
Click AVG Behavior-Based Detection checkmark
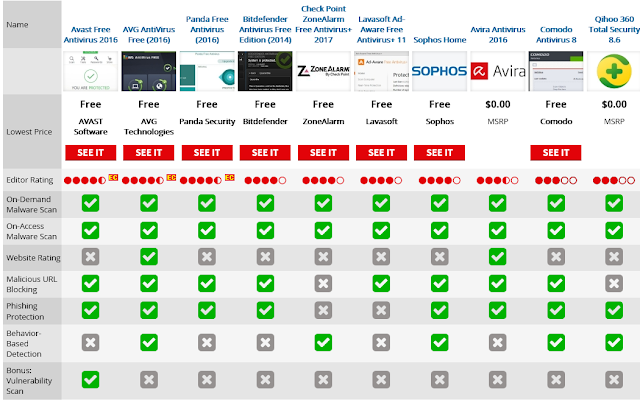149,342
